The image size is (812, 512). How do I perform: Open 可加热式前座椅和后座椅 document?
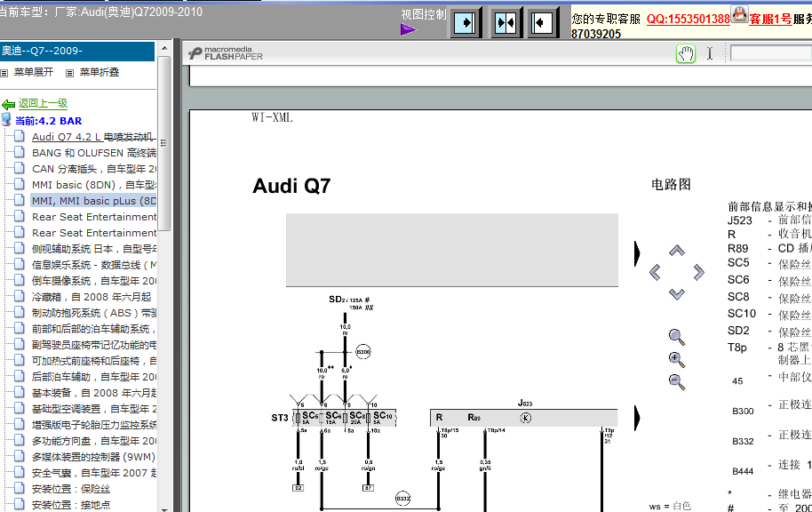pyautogui.click(x=94, y=361)
